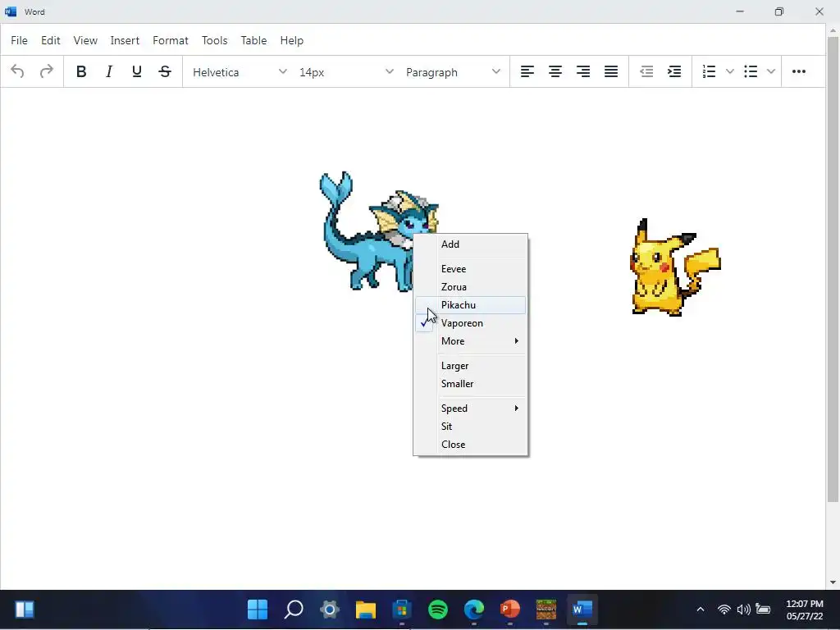Toggle italic formatting

109,71
